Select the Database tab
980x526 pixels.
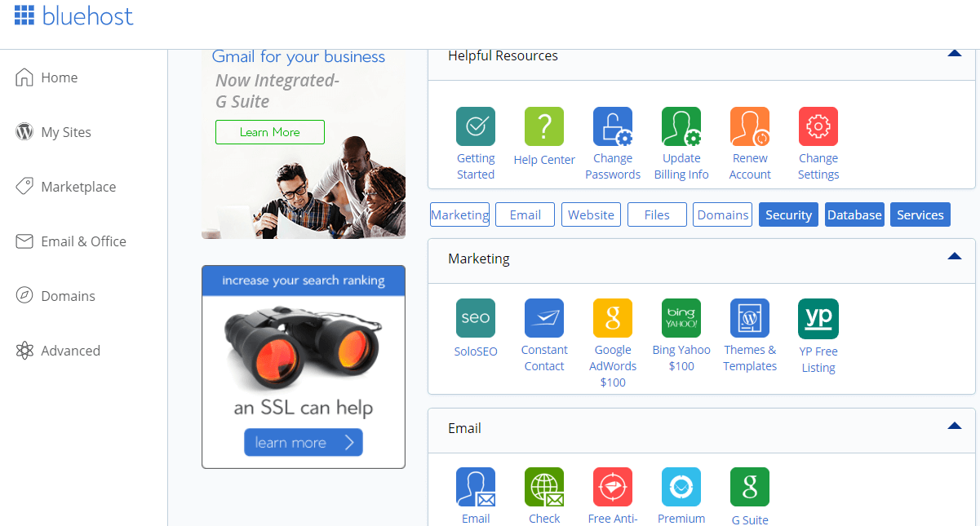(854, 214)
